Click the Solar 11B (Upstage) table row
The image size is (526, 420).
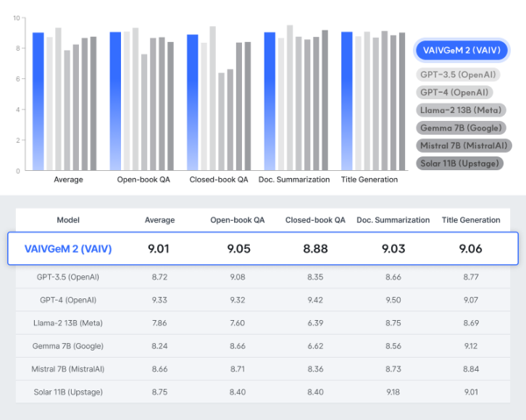[263, 392]
